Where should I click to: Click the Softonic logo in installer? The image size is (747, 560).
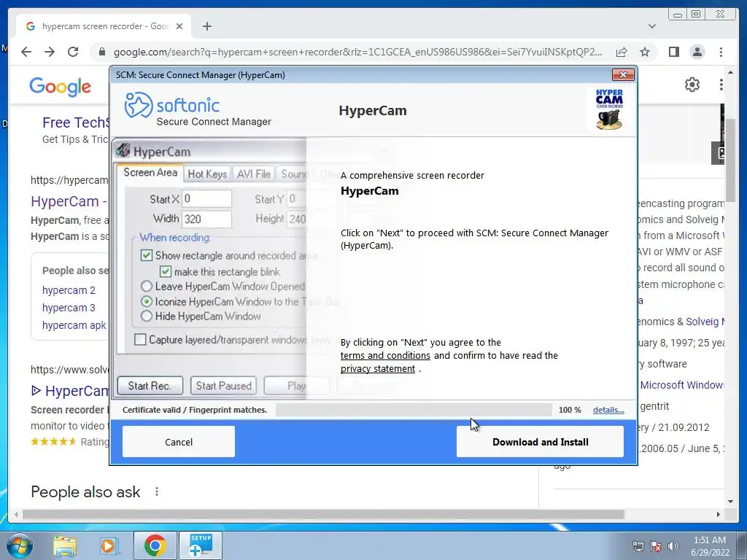[x=171, y=105]
